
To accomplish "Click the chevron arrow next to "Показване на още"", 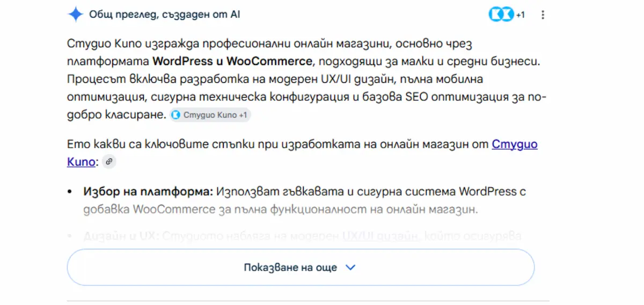I will pos(350,267).
